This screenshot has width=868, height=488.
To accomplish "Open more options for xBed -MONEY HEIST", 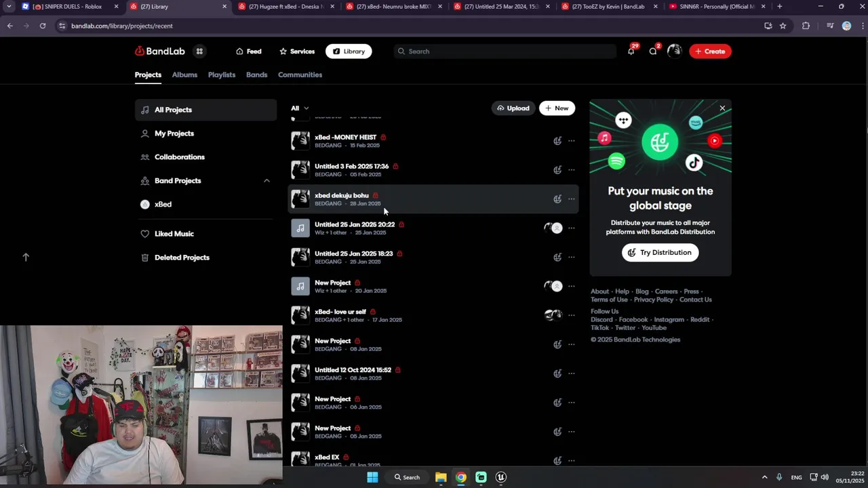I will 572,141.
